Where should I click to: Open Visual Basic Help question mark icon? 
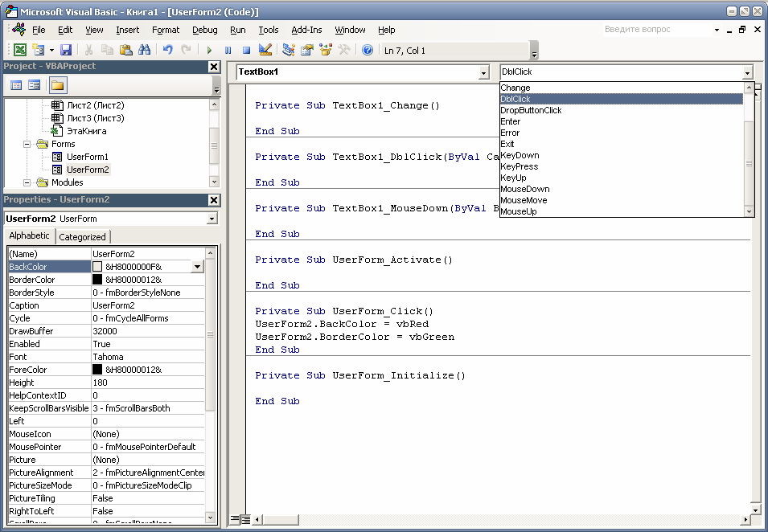[x=368, y=50]
